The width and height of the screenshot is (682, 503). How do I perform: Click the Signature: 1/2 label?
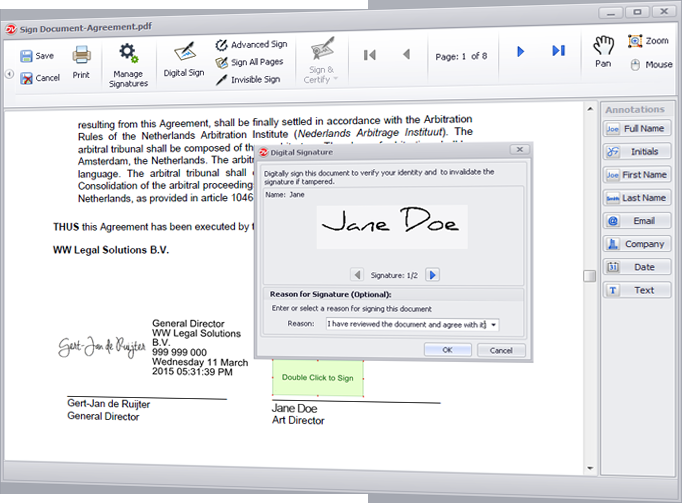394,275
